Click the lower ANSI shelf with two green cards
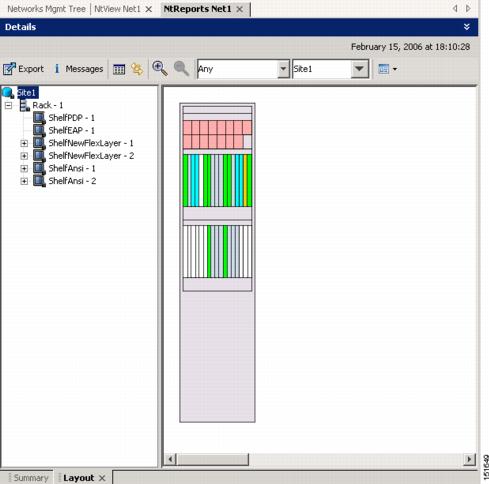 [x=217, y=252]
